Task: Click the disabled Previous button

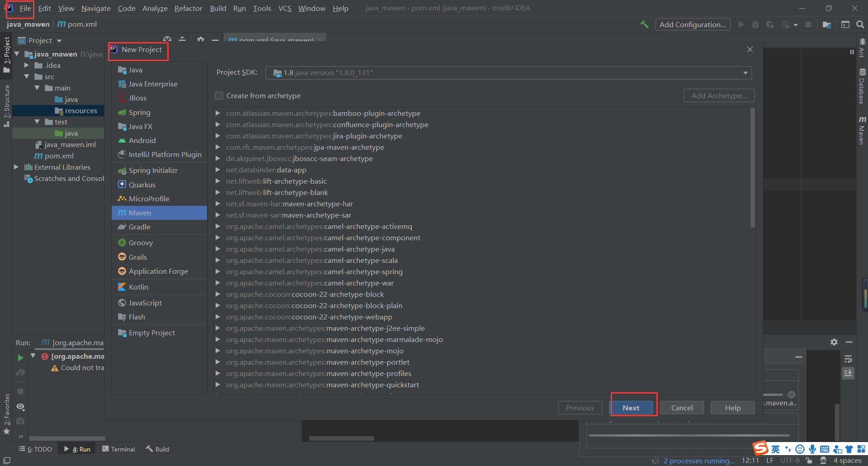Action: (580, 408)
